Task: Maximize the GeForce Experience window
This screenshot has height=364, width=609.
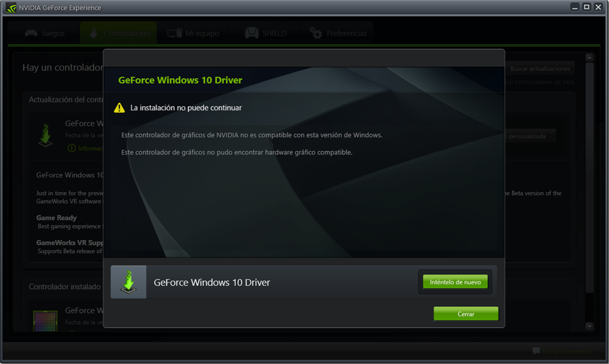Action: pos(586,7)
